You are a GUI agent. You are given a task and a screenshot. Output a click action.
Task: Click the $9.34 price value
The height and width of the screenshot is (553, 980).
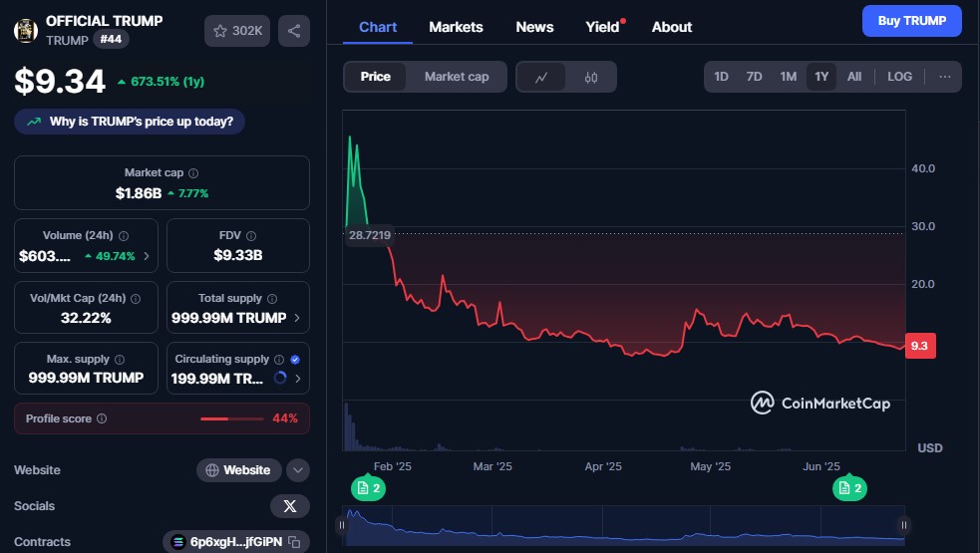60,82
